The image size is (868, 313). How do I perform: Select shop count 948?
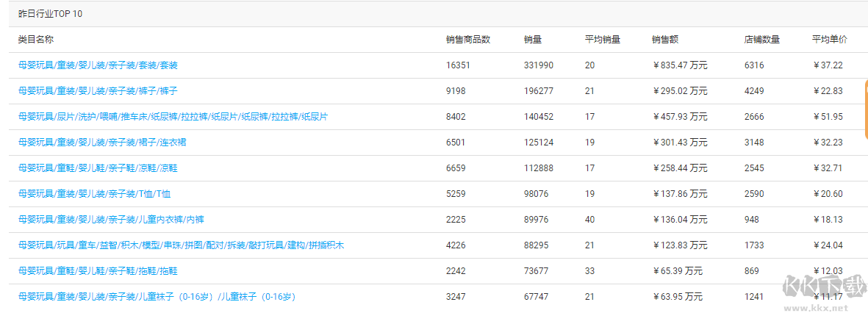pos(753,220)
